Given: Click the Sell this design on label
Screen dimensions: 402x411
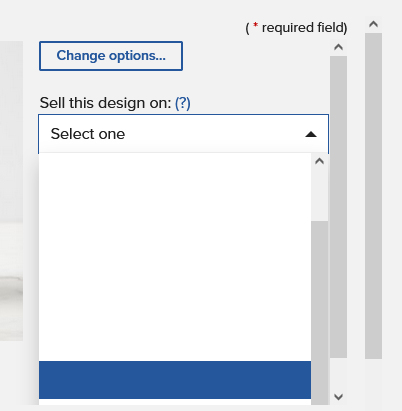Looking at the screenshot, I should 105,103.
